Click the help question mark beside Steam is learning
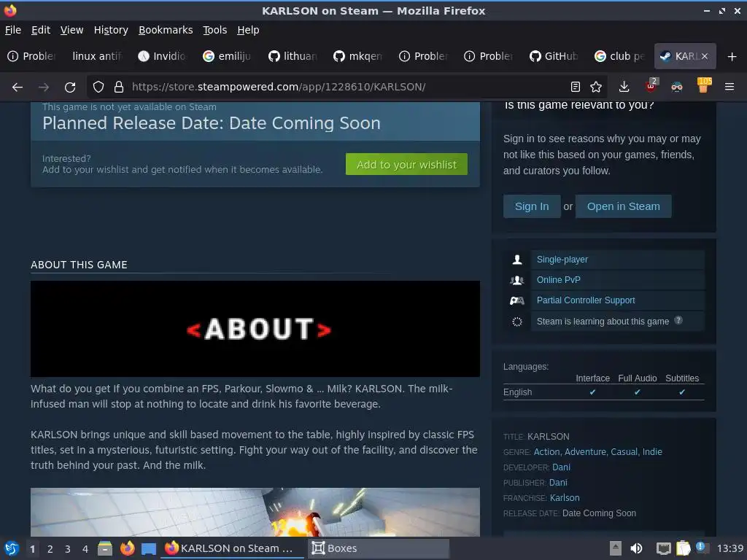Image resolution: width=747 pixels, height=560 pixels. click(x=678, y=321)
